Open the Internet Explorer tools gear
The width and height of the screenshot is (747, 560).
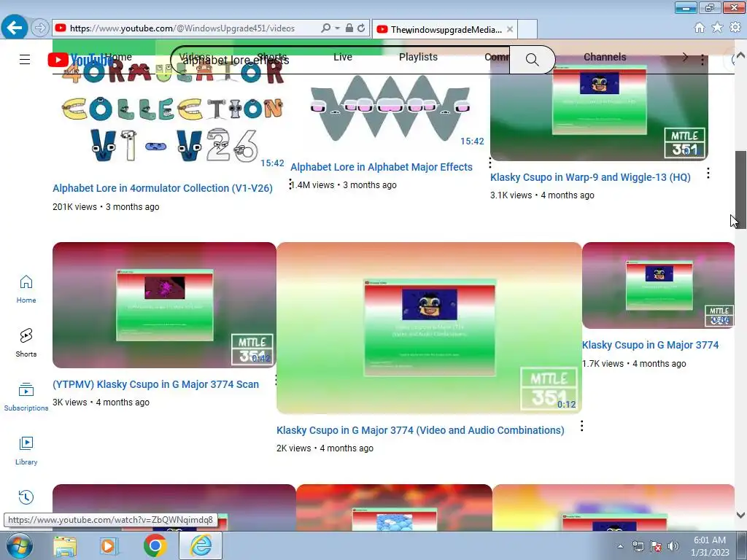735,28
